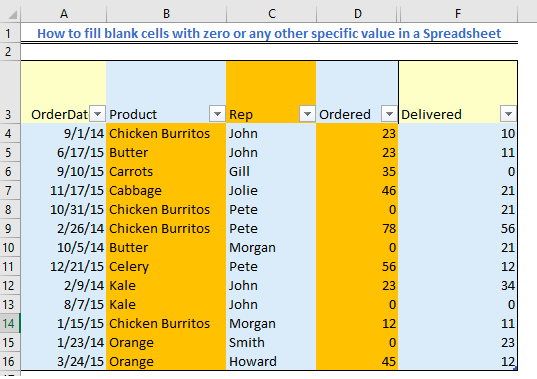Select column B header
The height and width of the screenshot is (379, 537).
166,14
